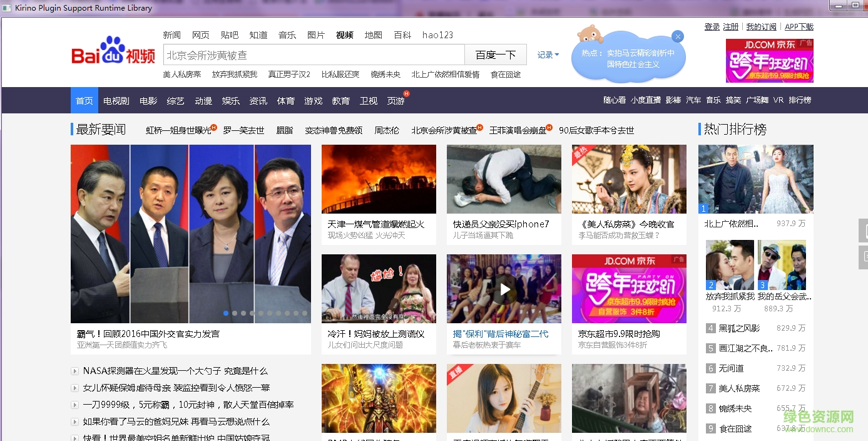The image size is (868, 441).
Task: Play the 揭"保利"背后神秘富二代 video
Action: click(504, 289)
